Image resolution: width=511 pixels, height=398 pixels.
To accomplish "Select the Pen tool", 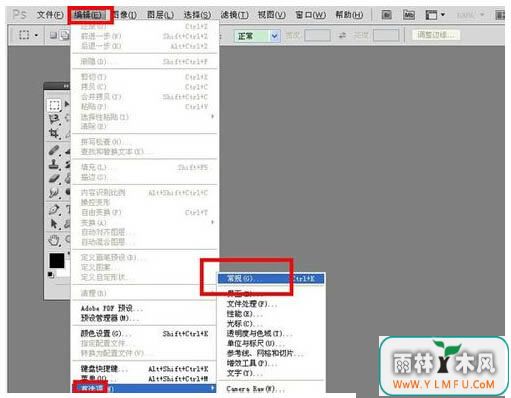I will tap(54, 210).
